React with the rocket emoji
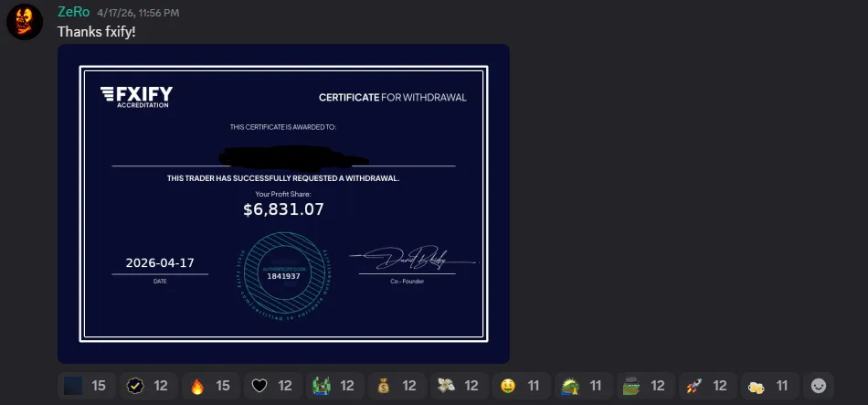 (x=708, y=386)
